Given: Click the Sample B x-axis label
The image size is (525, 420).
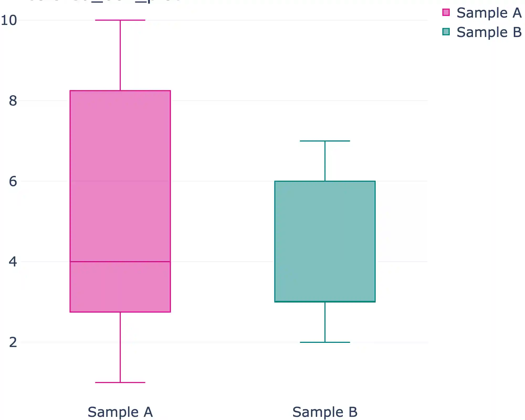Looking at the screenshot, I should pos(325,412).
